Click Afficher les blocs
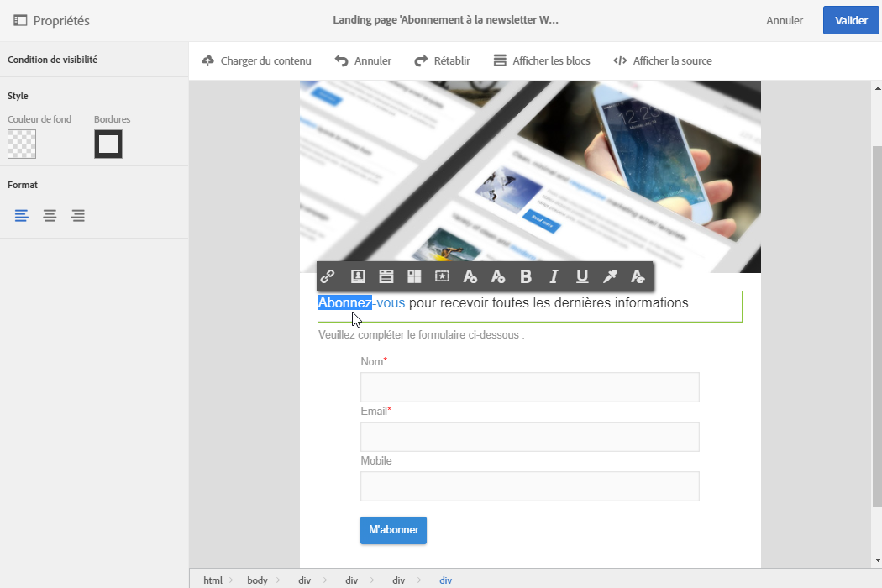The image size is (882, 588). pyautogui.click(x=542, y=60)
